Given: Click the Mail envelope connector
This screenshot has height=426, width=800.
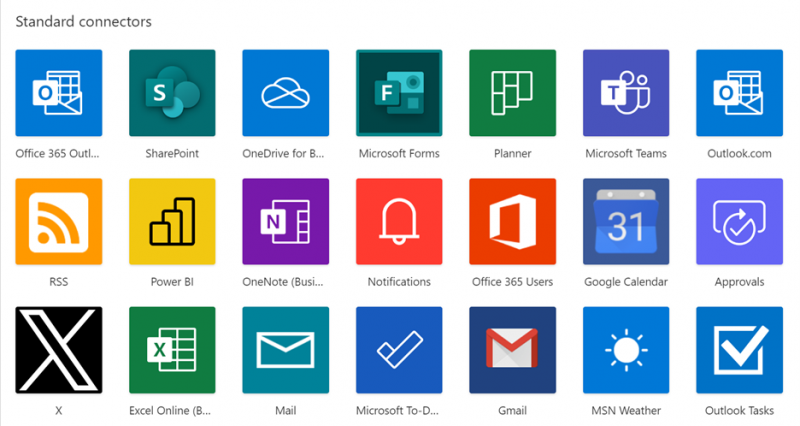Looking at the screenshot, I should 285,350.
